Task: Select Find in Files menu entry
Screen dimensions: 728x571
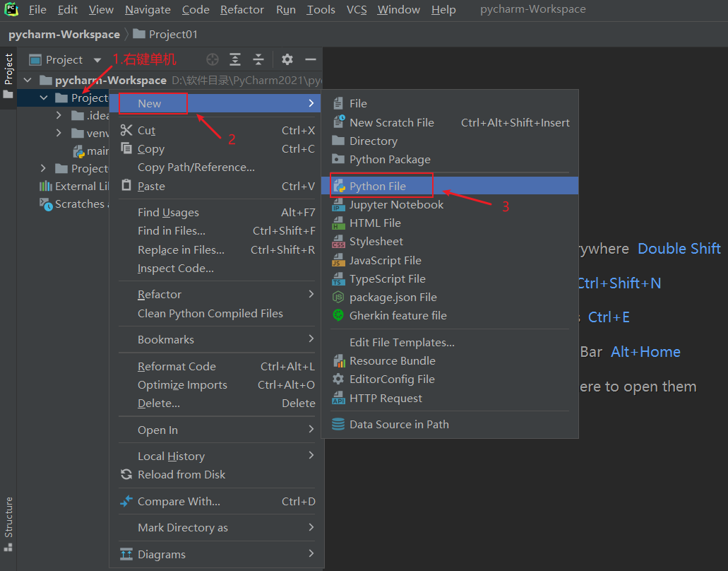Action: (x=216, y=231)
